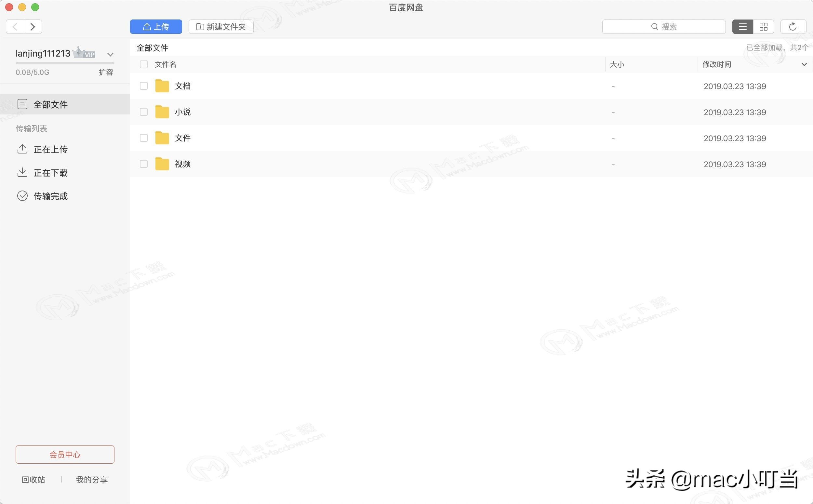The height and width of the screenshot is (504, 813).
Task: Refresh the file list
Action: 792,26
